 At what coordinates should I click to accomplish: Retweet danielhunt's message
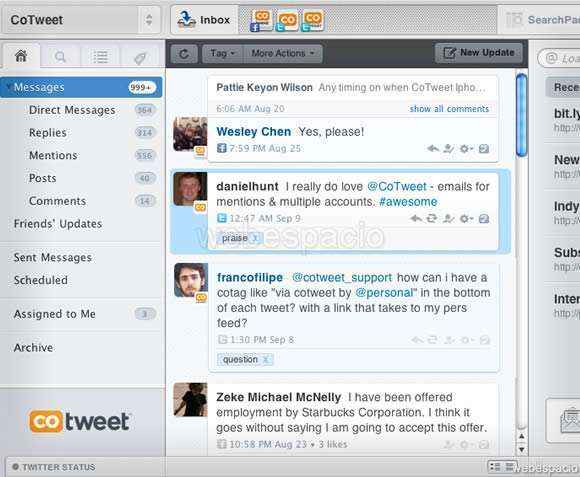click(x=432, y=219)
